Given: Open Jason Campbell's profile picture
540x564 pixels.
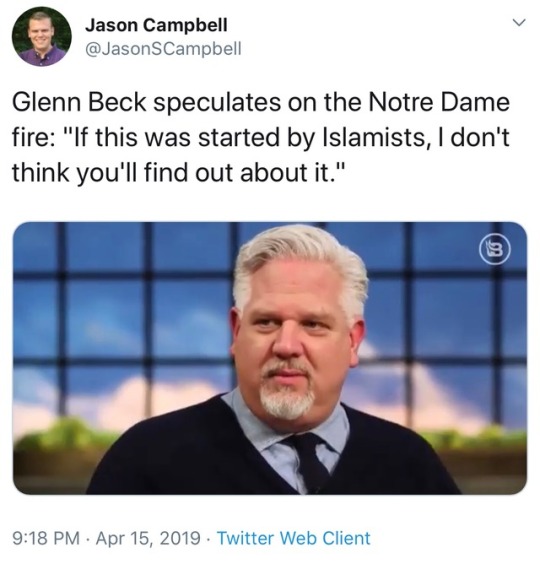Looking at the screenshot, I should click(x=42, y=37).
